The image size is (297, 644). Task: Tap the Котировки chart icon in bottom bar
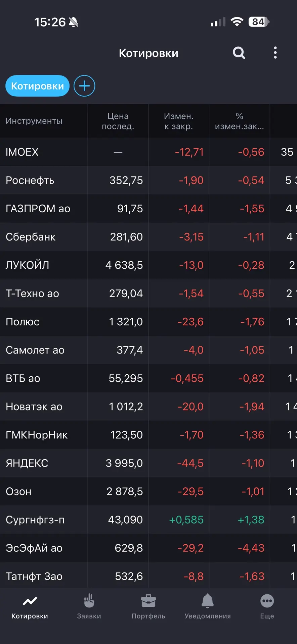[x=30, y=601]
